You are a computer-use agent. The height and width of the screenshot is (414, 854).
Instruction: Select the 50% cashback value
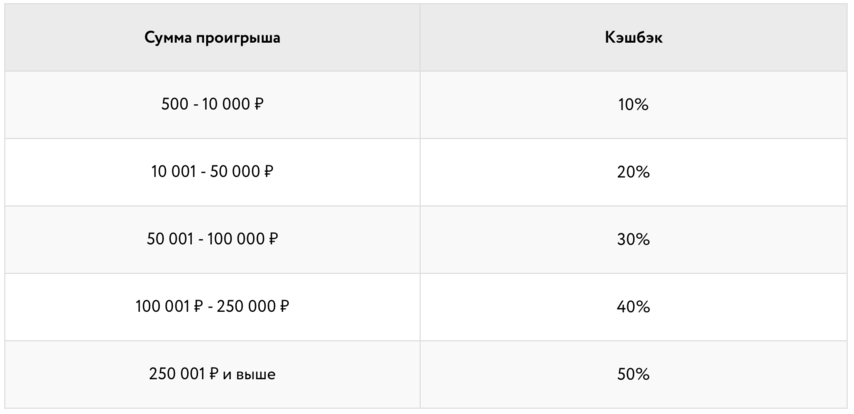coord(633,375)
